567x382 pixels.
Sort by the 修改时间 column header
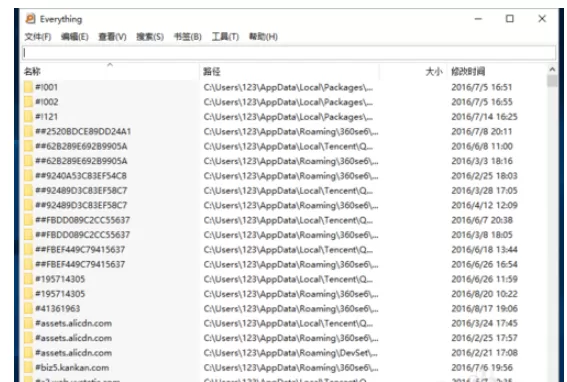pyautogui.click(x=468, y=72)
